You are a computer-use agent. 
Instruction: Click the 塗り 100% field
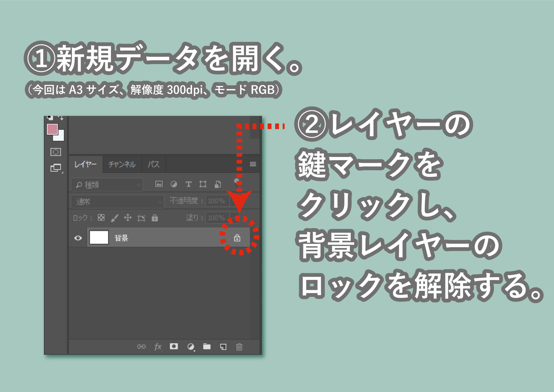point(217,217)
